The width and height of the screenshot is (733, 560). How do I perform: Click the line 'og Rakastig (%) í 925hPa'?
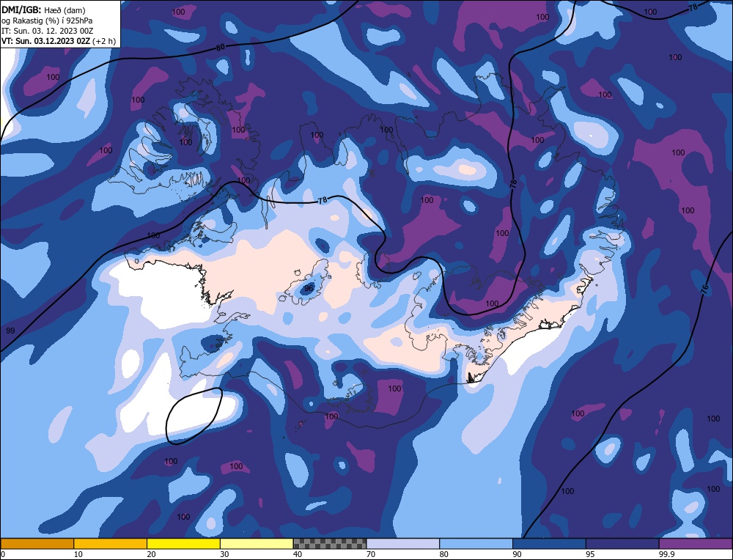coord(47,21)
